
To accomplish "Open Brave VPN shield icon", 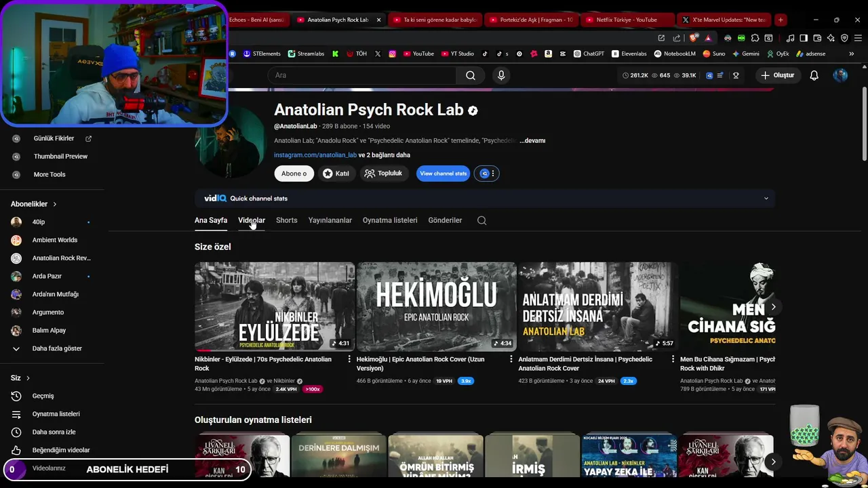I will [844, 38].
